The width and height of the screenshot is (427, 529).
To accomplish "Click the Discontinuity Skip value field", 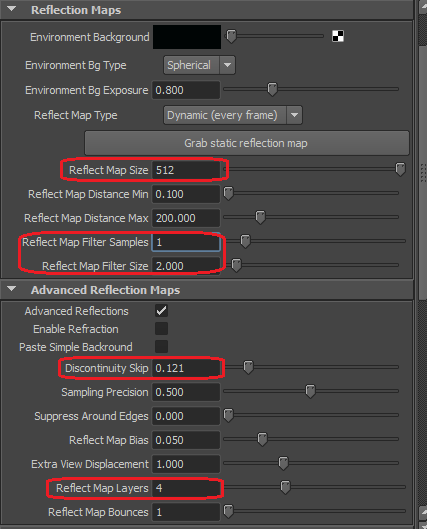I will click(x=186, y=368).
